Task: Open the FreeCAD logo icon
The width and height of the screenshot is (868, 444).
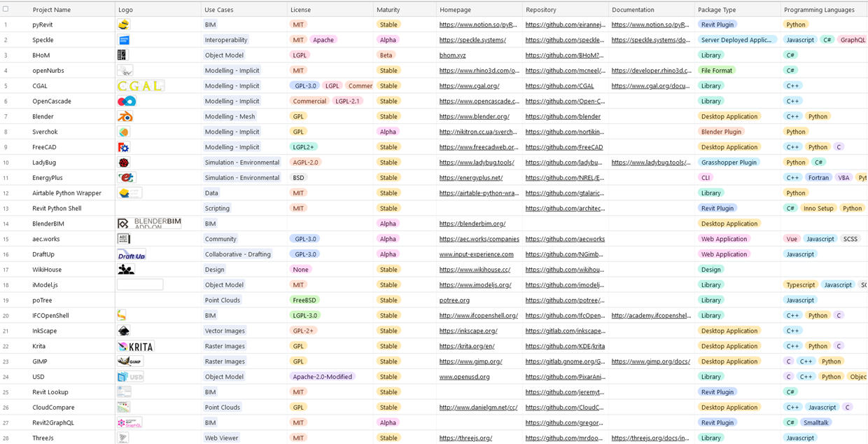Action: pos(123,147)
